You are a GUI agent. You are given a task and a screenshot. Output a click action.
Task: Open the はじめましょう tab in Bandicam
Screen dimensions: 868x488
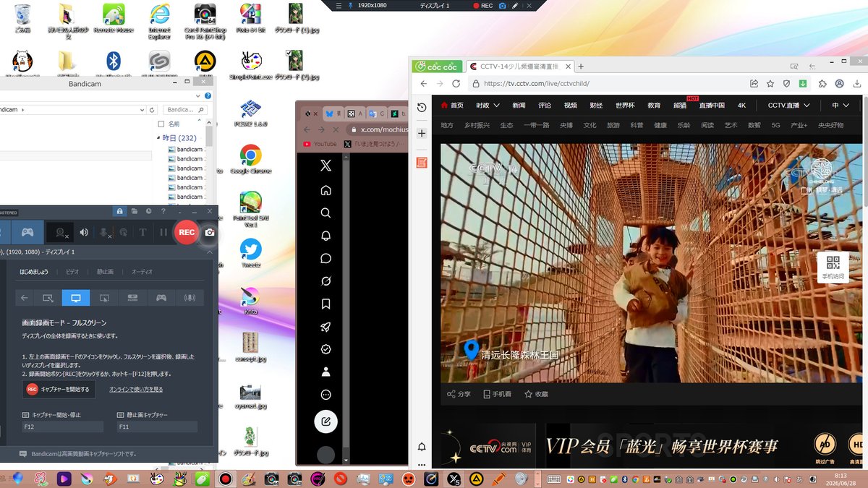[x=34, y=272]
